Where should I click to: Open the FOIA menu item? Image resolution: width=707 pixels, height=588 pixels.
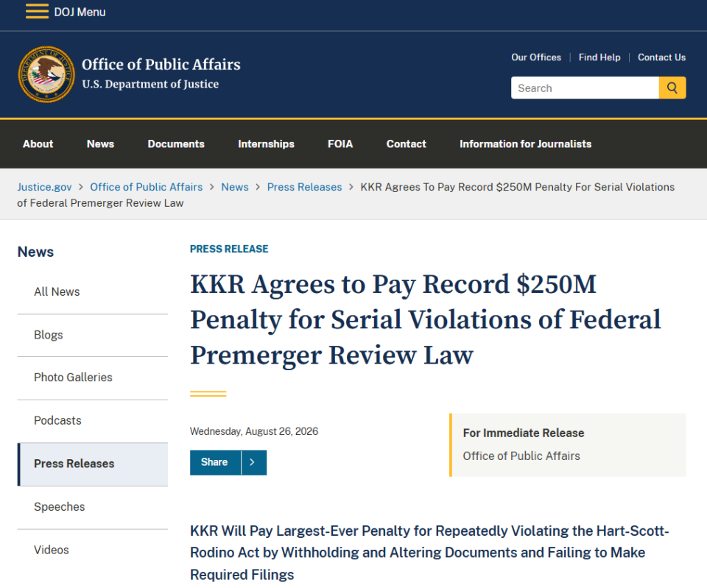340,144
